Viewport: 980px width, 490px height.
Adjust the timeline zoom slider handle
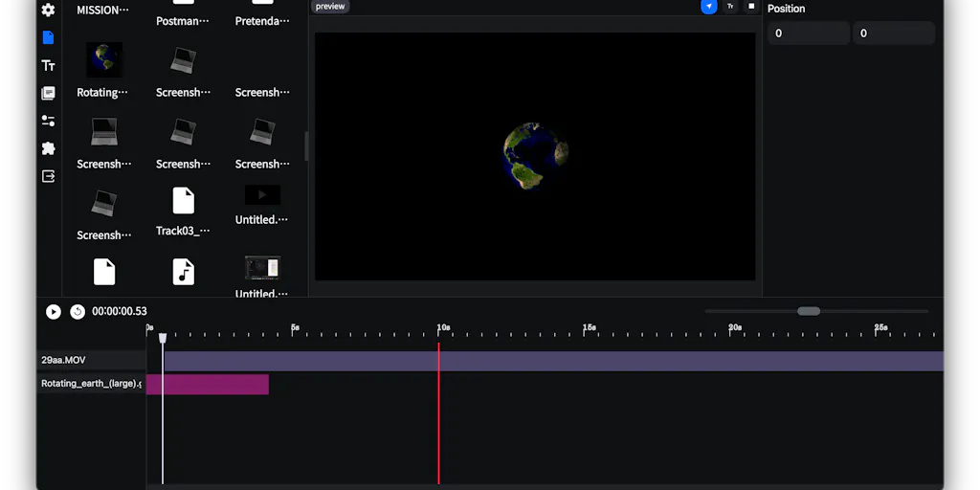[x=809, y=311]
